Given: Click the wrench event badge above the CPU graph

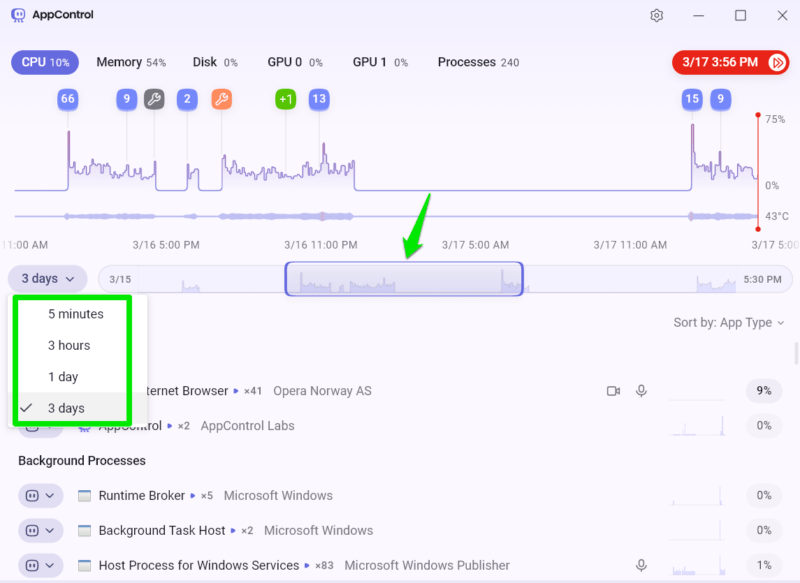Looking at the screenshot, I should pyautogui.click(x=153, y=99).
